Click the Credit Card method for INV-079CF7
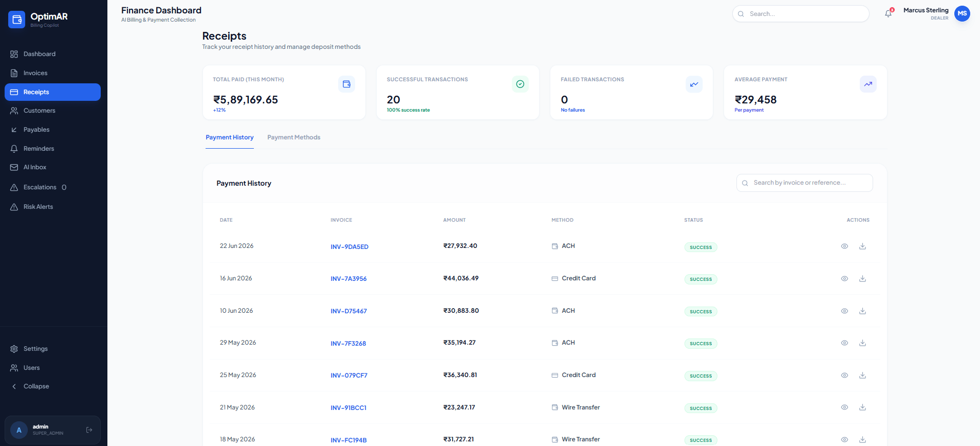Viewport: 980px width, 446px height. (574, 375)
